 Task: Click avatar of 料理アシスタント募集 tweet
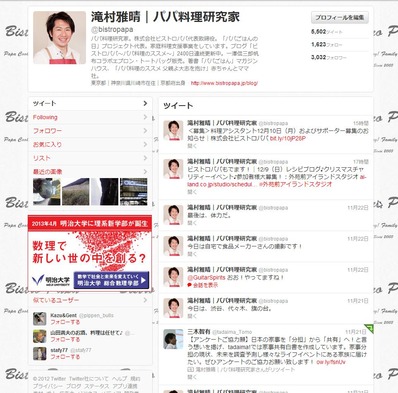[x=173, y=130]
